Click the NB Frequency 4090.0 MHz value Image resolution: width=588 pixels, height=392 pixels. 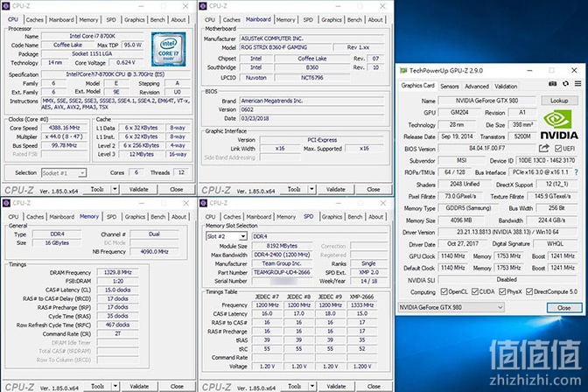click(154, 252)
